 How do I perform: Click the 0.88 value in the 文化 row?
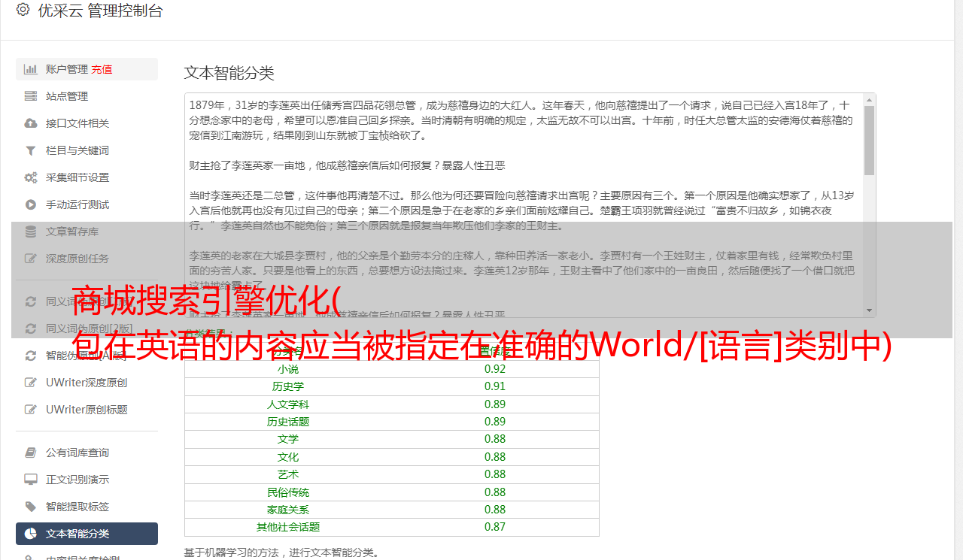tap(495, 457)
